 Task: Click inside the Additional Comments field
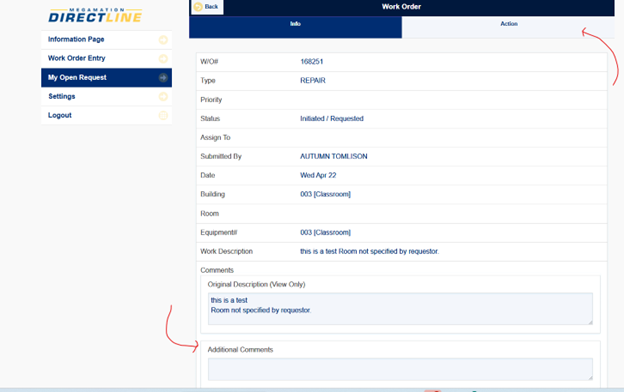tap(400, 369)
